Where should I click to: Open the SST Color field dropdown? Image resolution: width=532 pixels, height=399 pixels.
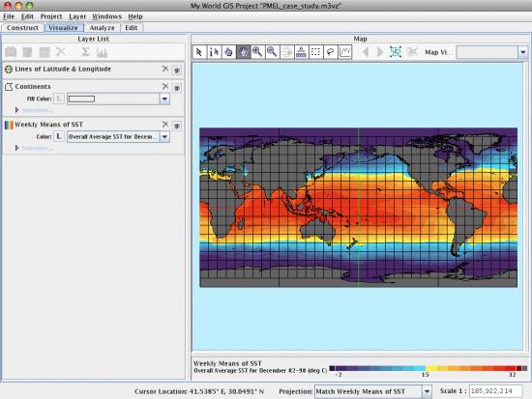click(x=164, y=137)
